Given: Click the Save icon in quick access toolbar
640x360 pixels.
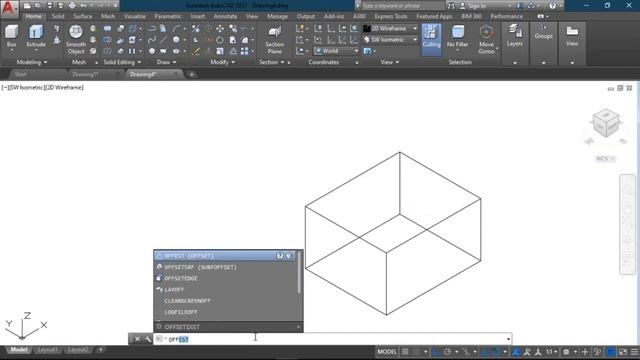Looking at the screenshot, I should 49,6.
